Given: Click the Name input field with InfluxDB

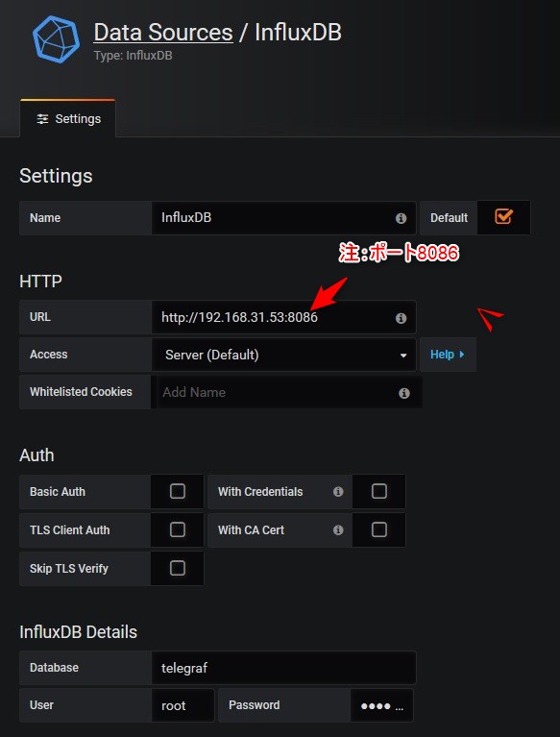Looking at the screenshot, I should pos(283,217).
